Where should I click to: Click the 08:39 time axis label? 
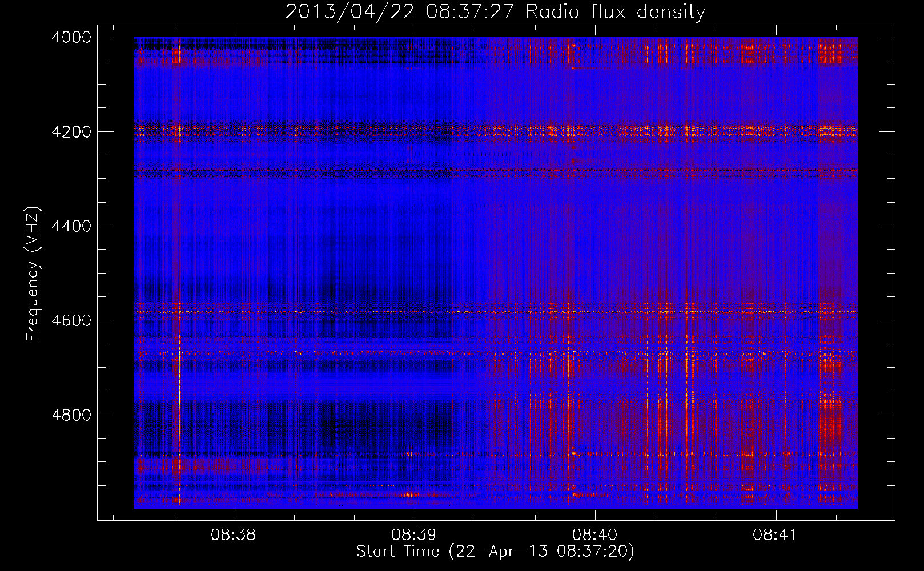tap(414, 535)
